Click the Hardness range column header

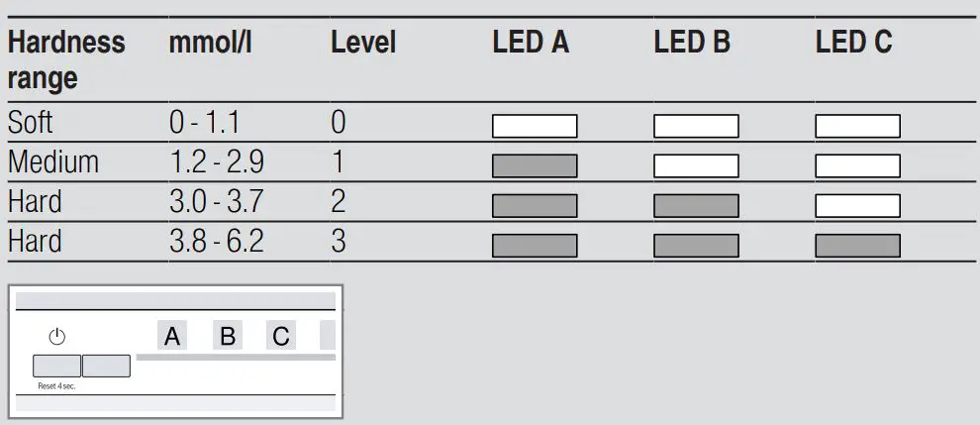66,59
